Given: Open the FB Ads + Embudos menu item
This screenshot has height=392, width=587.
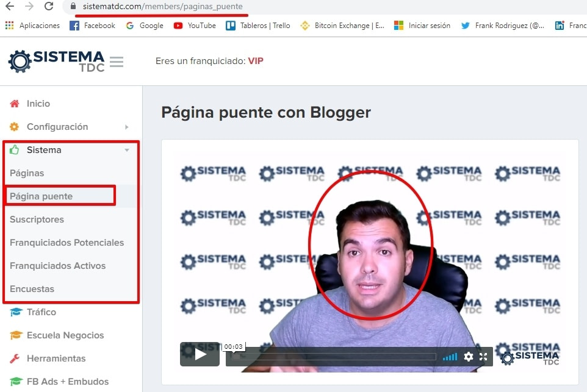Looking at the screenshot, I should point(68,382).
